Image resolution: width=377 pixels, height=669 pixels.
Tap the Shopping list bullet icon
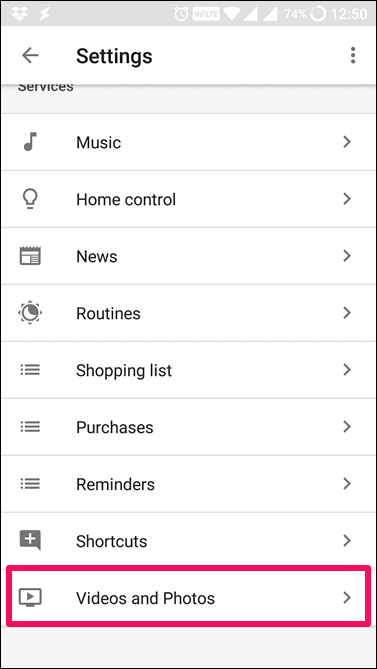[30, 369]
